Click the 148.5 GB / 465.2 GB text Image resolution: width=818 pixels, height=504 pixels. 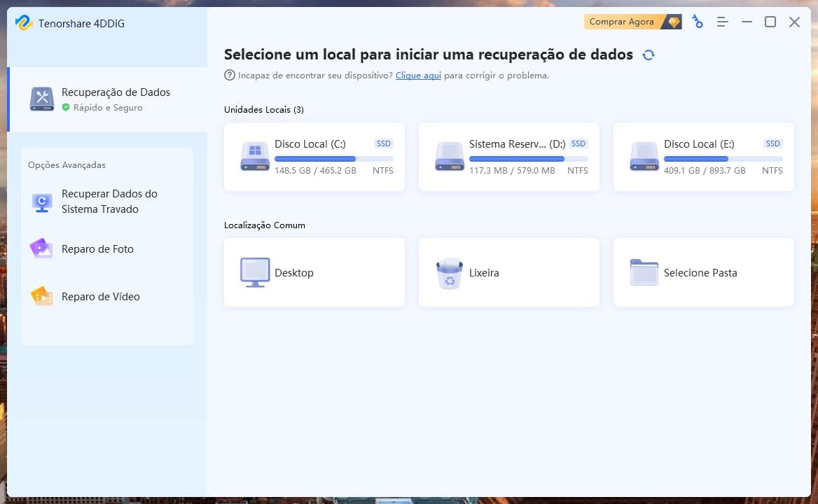click(x=315, y=170)
